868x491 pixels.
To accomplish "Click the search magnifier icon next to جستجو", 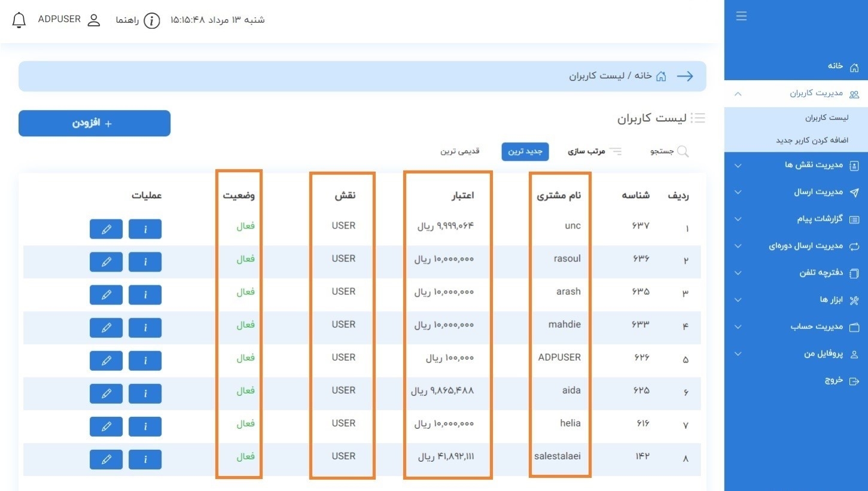I will click(684, 151).
